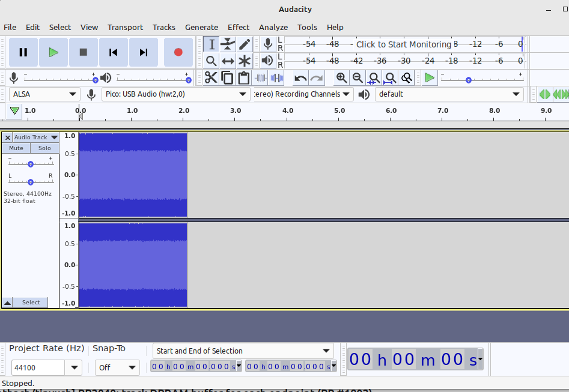Open the ALSA audio host dropdown
Screen dimensions: 569x392
pos(44,94)
